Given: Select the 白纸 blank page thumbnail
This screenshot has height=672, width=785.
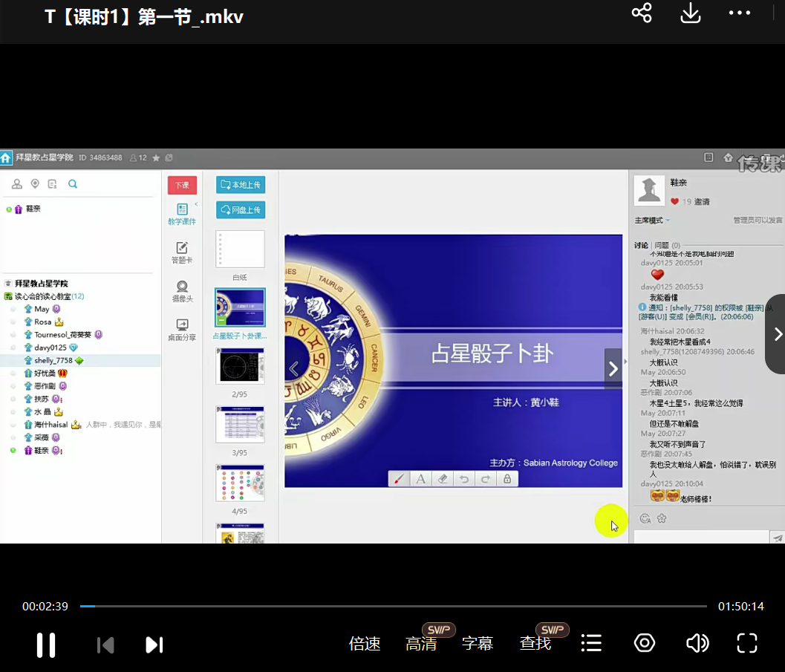Looking at the screenshot, I should click(240, 249).
